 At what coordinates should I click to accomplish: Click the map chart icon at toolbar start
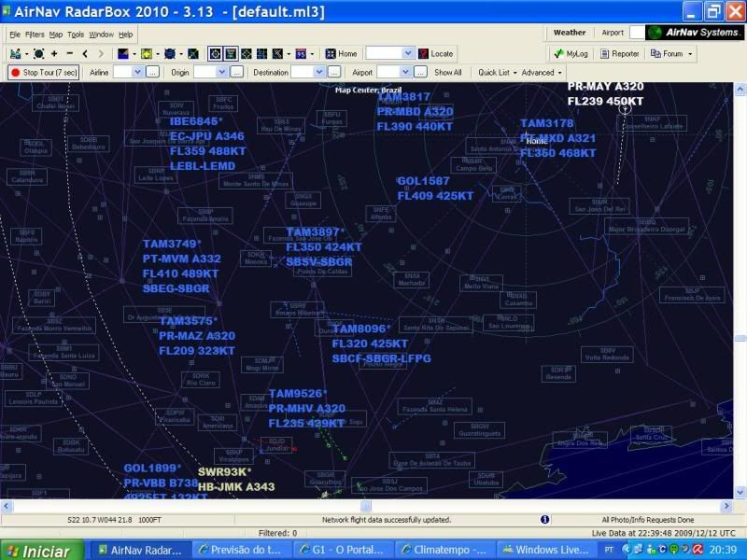[x=15, y=54]
